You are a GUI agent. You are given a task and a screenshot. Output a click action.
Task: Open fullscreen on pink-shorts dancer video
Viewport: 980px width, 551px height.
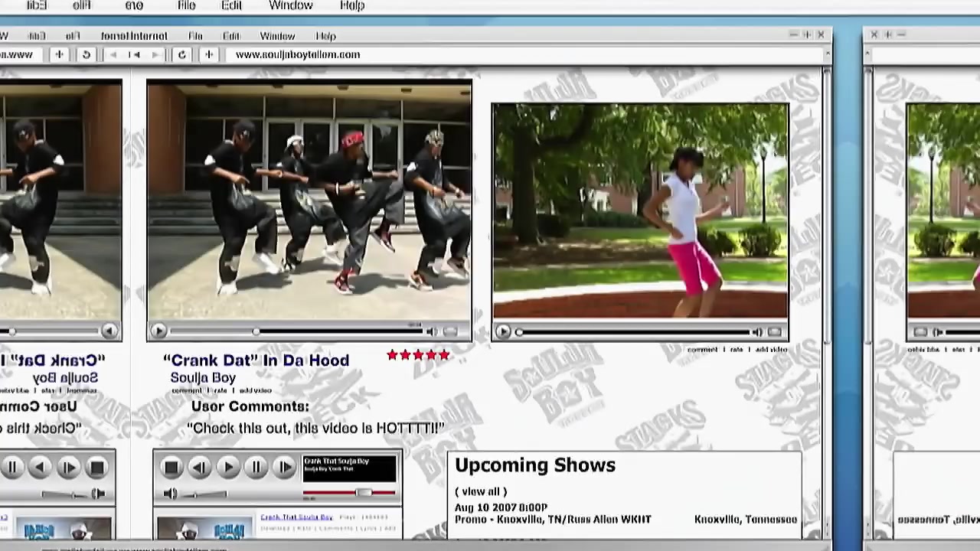[775, 332]
